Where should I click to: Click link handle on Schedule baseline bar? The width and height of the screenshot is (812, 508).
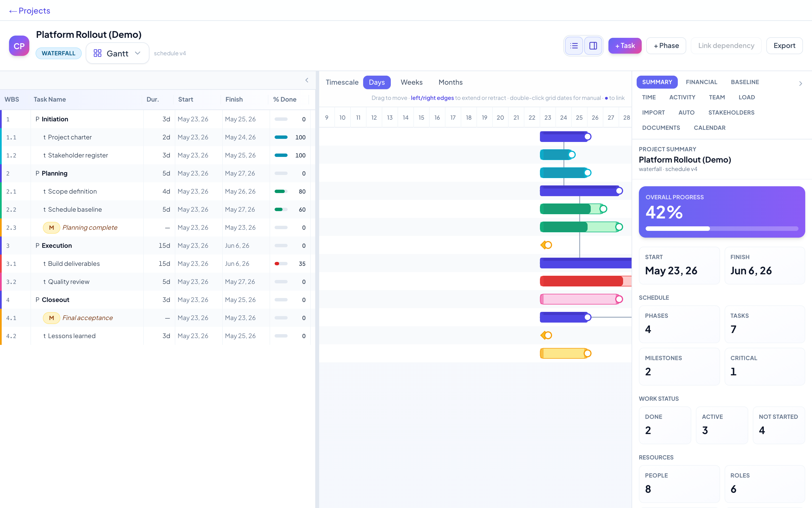619,227
